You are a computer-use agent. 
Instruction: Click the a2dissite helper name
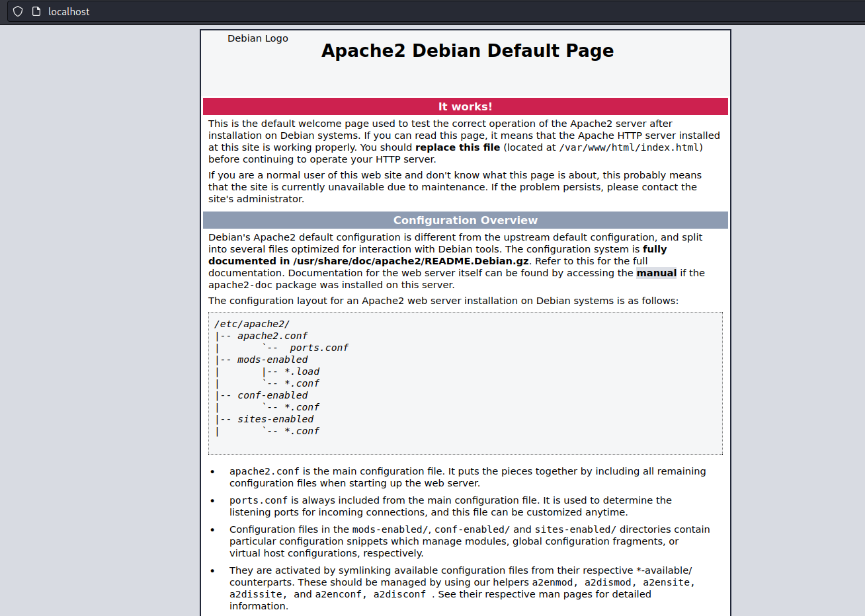[x=256, y=594]
